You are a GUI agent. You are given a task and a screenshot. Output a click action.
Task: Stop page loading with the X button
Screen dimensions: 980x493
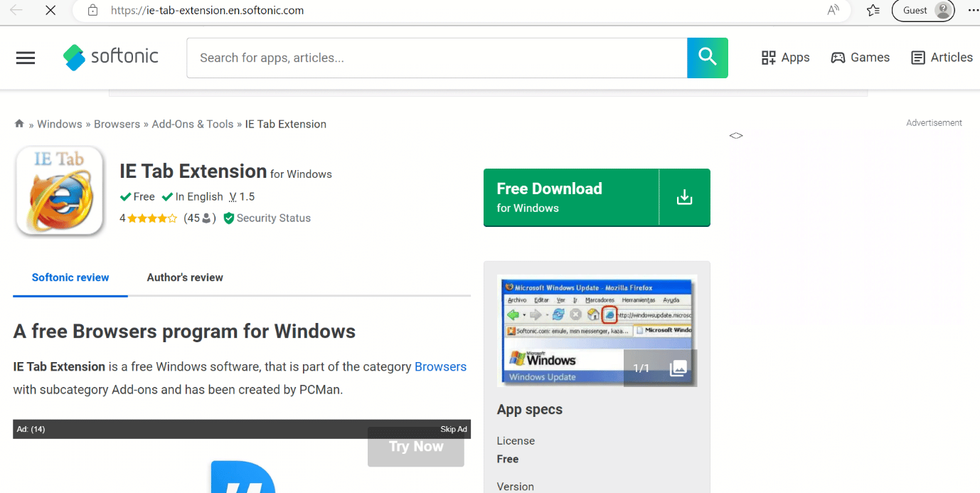(x=50, y=11)
